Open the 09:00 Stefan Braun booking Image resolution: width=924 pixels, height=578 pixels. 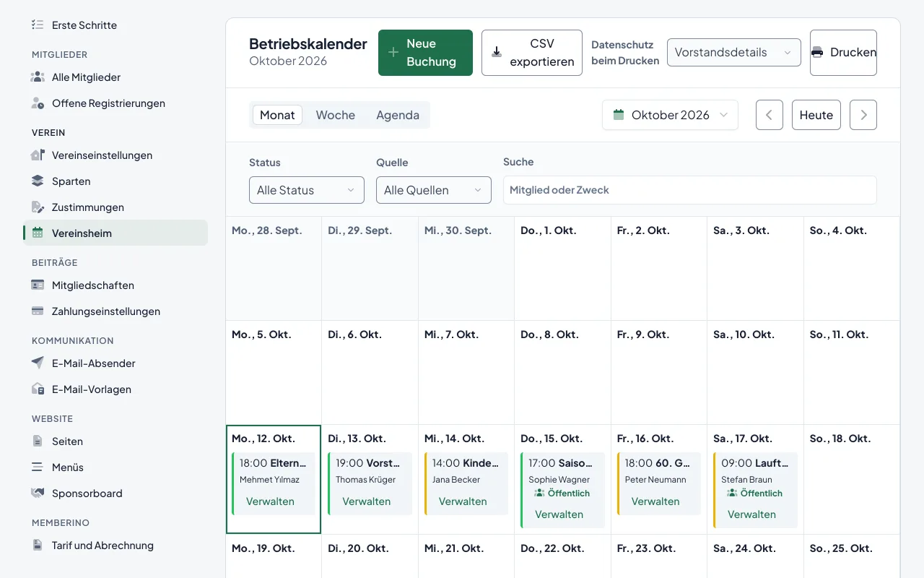pos(755,490)
